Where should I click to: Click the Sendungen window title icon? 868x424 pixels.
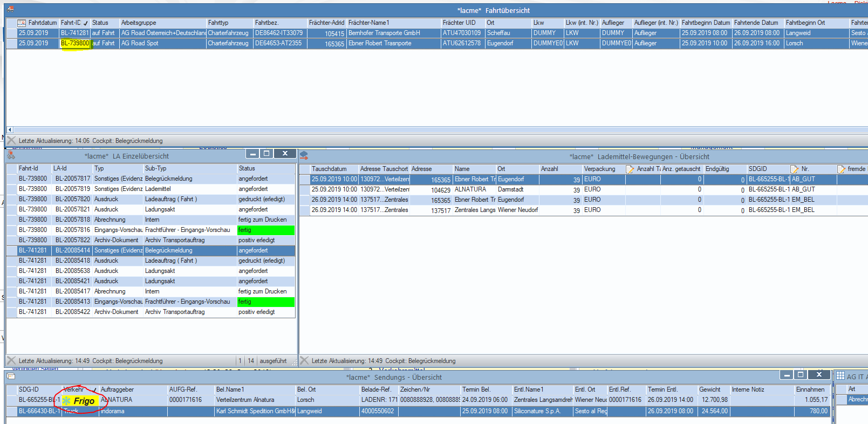click(x=11, y=377)
